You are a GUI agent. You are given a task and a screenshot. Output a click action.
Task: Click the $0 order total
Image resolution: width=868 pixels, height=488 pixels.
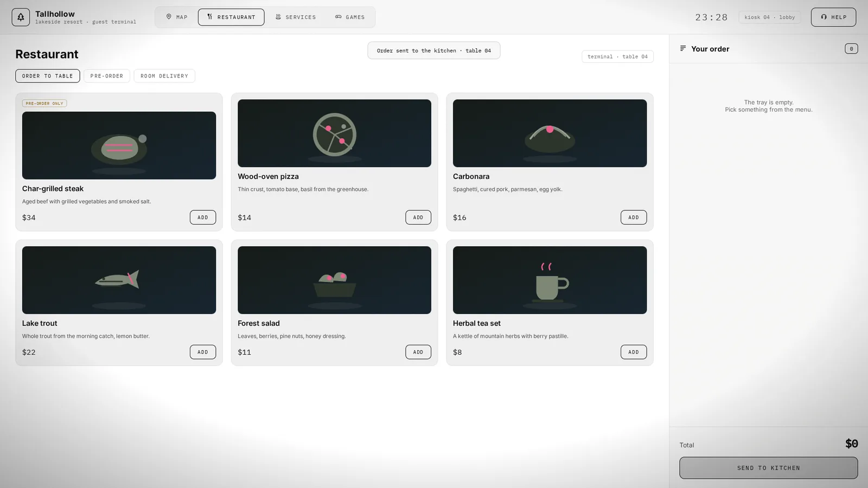pos(852,444)
